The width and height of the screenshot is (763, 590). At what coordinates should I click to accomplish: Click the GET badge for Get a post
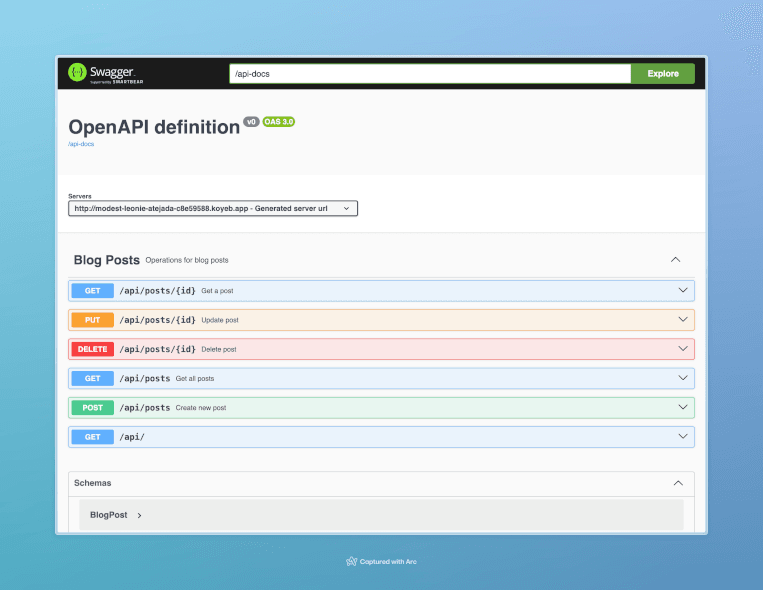(x=92, y=291)
